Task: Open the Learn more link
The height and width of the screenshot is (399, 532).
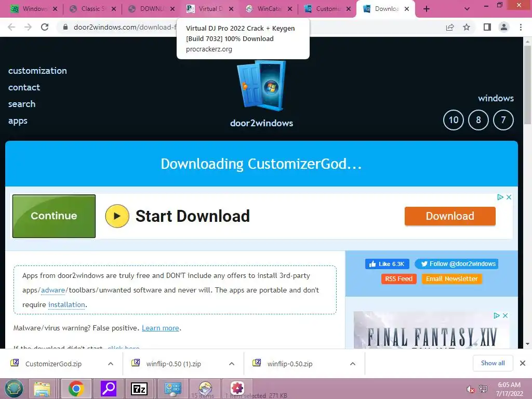Action: coord(160,328)
